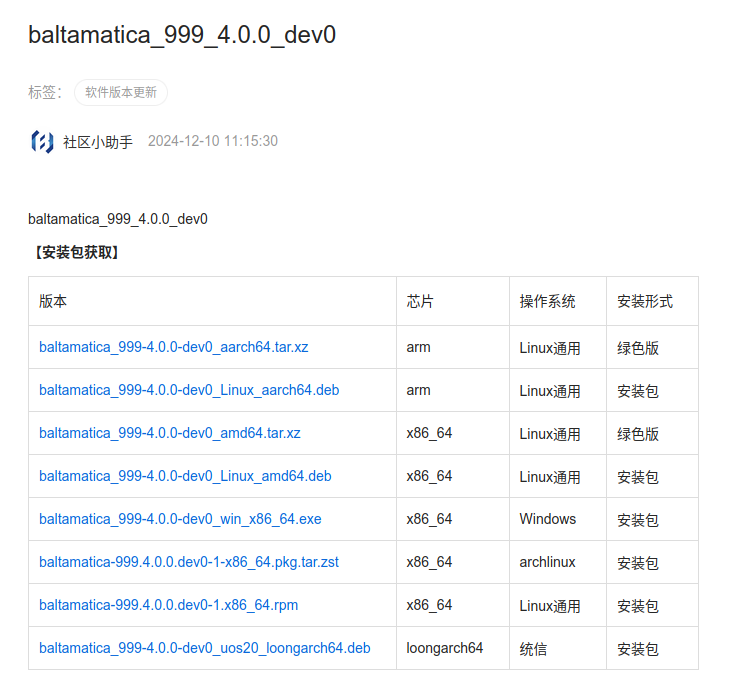Viewport: 731px width, 678px height.
Task: Click arm in the aarch64.tar.xz row
Action: [418, 347]
